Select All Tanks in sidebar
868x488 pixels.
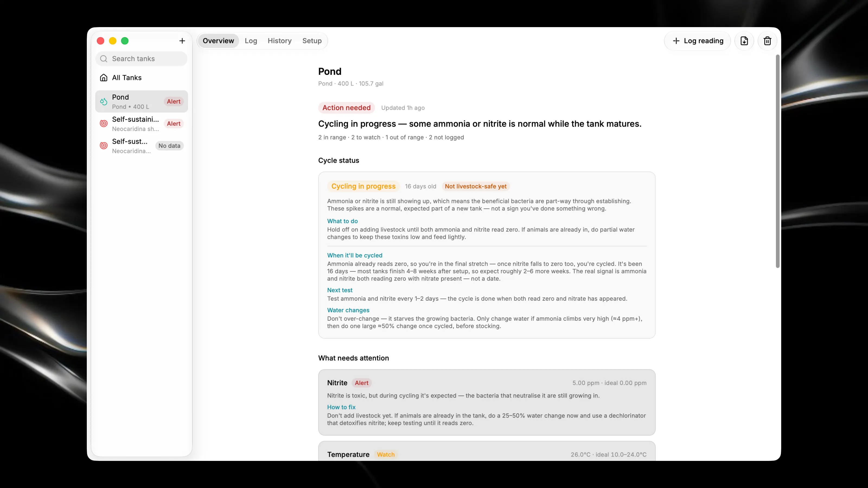tap(142, 78)
